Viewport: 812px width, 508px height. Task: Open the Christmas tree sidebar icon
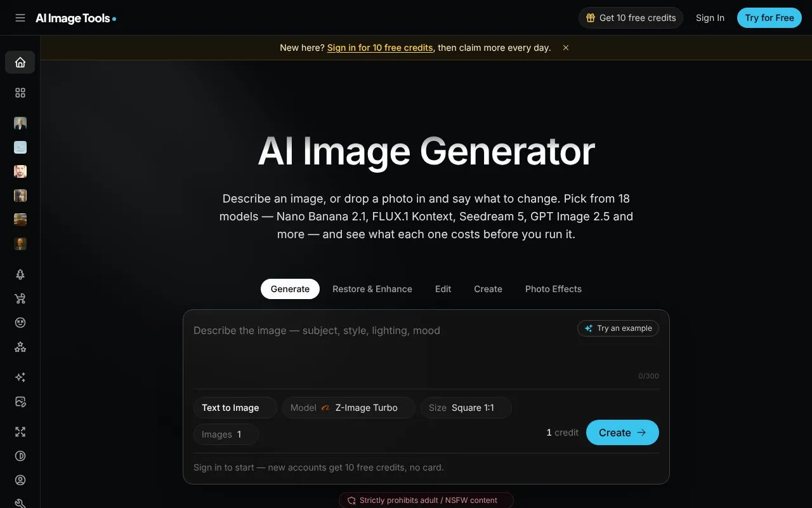click(x=20, y=274)
